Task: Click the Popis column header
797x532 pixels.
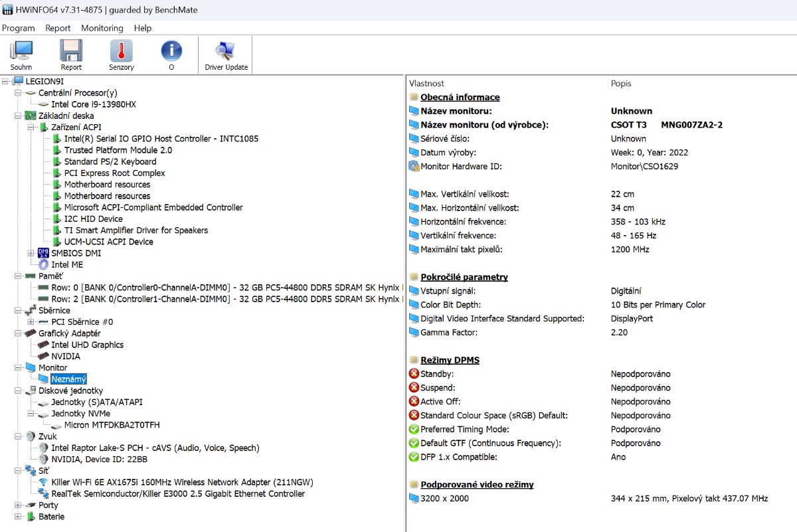Action: 621,84
